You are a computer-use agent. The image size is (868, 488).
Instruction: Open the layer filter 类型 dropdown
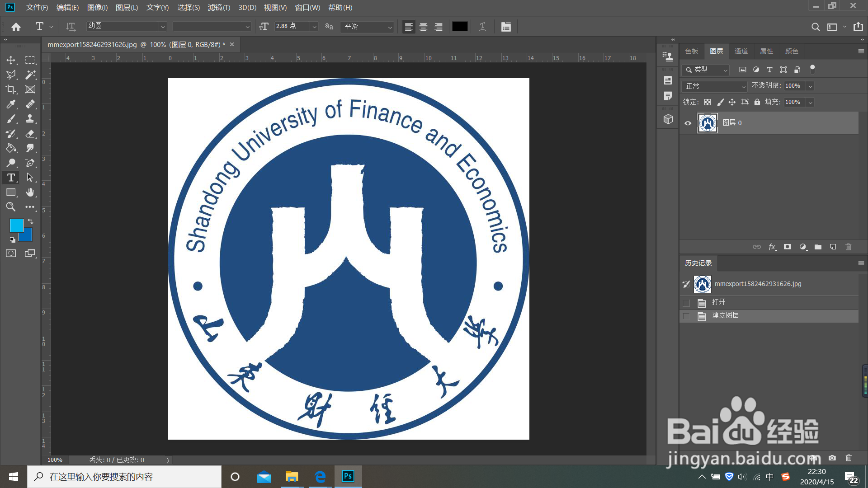coord(706,70)
